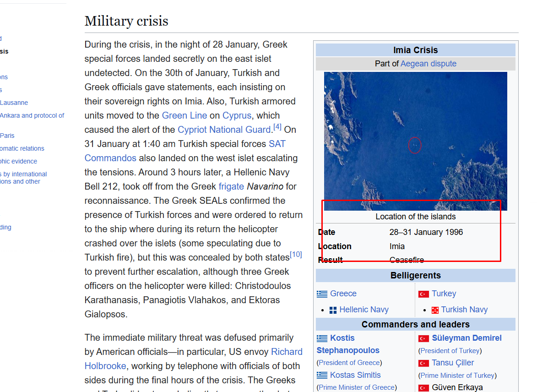The image size is (537, 392).
Task: Click the Location of the islands caption
Action: pyautogui.click(x=415, y=217)
